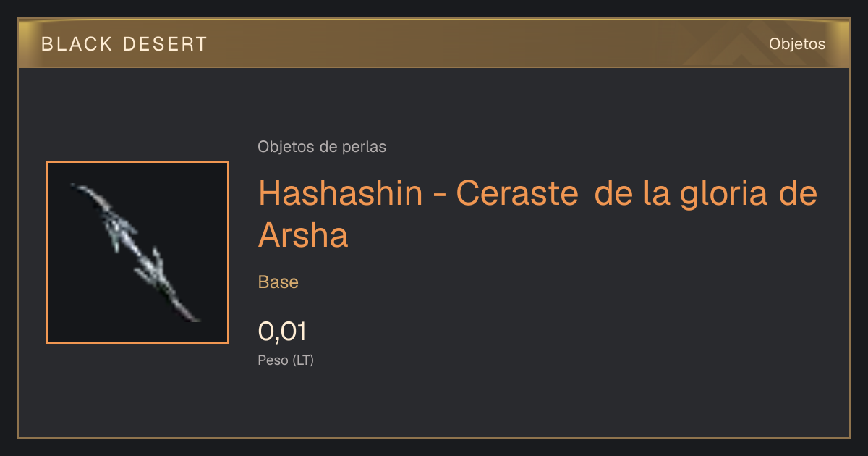Click the Base grade label
This screenshot has width=868, height=456.
(278, 282)
